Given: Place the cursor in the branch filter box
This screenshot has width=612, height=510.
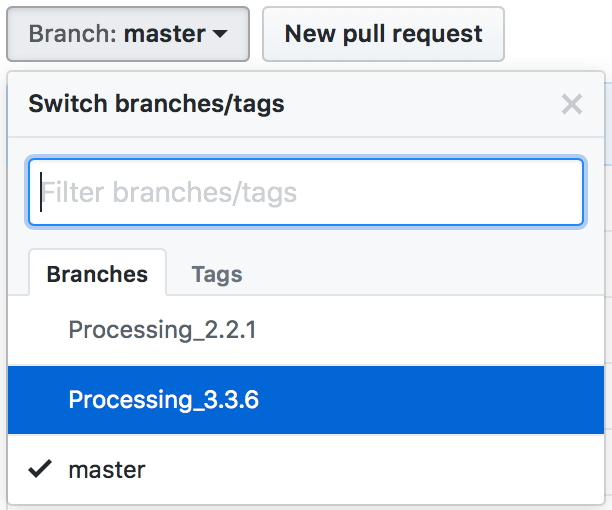Looking at the screenshot, I should [306, 192].
